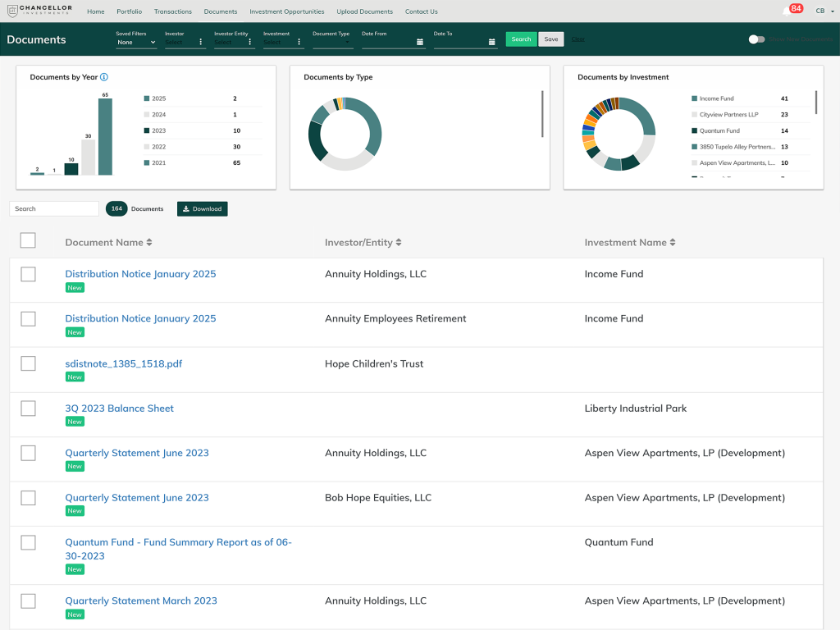Click the Investor Entity filter options dots
Screen dimensions: 840x630
(x=249, y=42)
